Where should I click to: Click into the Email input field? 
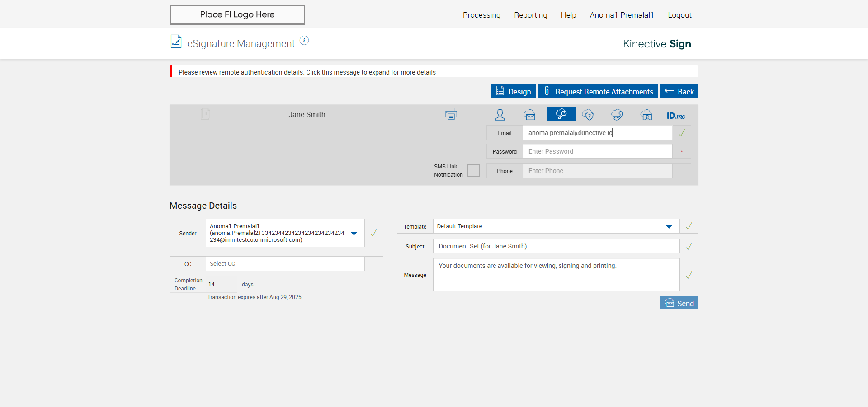(x=598, y=133)
